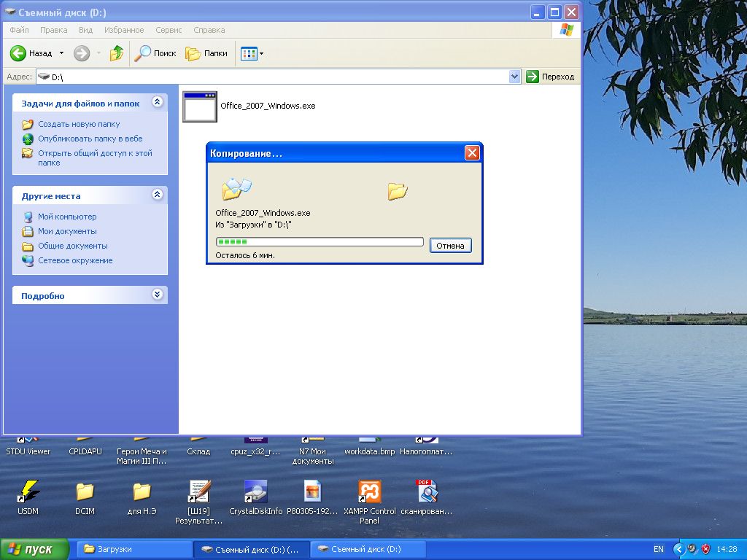Screen dimensions: 747x560
Task: Click workdata.bmp desktop icon label
Action: [369, 451]
